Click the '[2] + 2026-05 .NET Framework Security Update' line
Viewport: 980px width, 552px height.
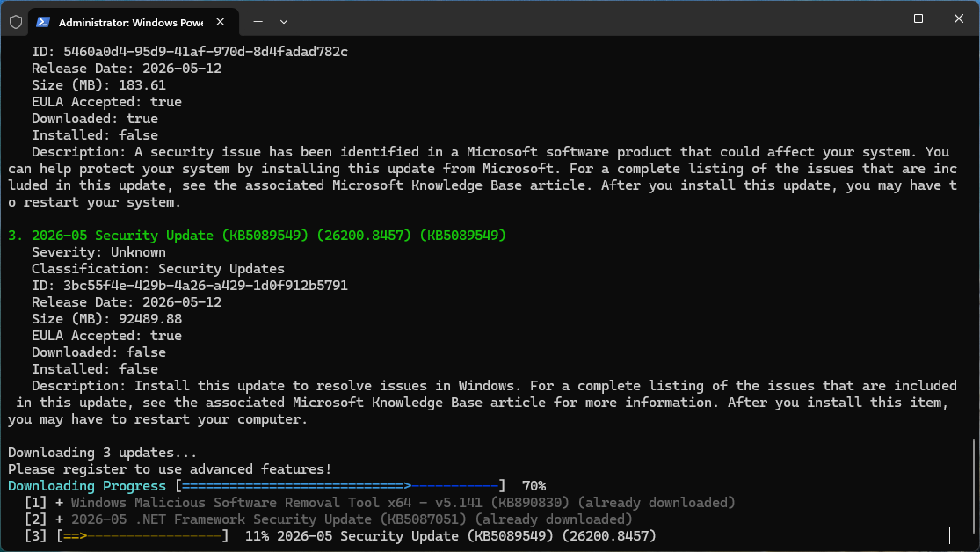point(328,519)
